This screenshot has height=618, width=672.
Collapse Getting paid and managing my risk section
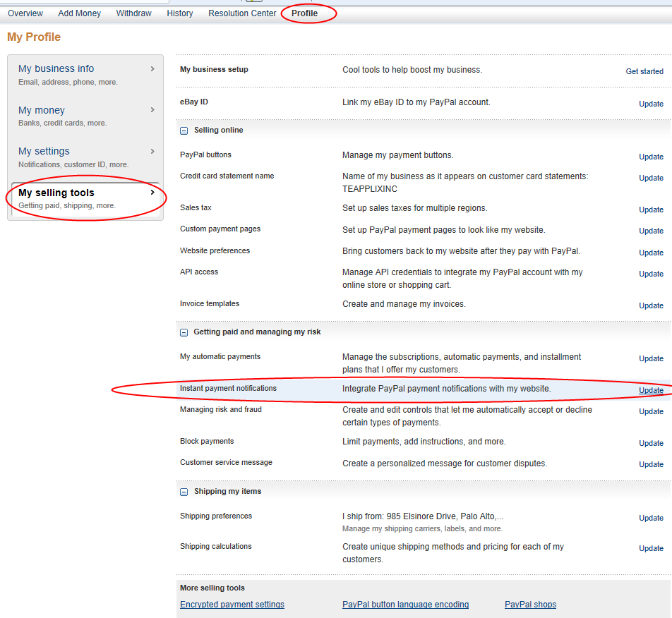point(184,332)
